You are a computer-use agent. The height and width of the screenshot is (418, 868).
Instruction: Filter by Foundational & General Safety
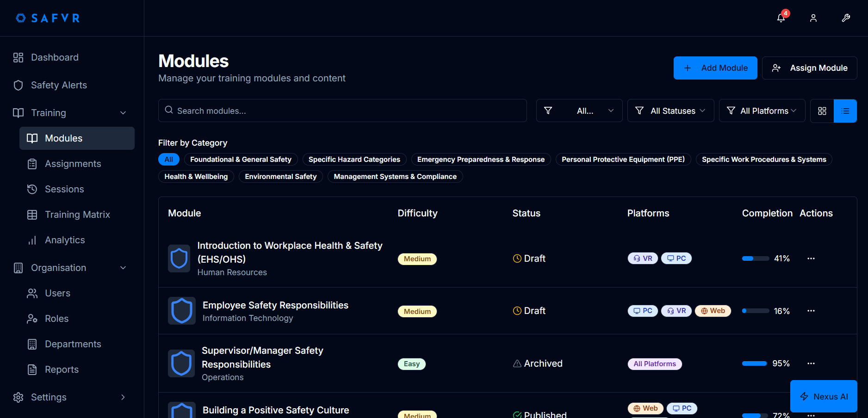click(x=241, y=160)
